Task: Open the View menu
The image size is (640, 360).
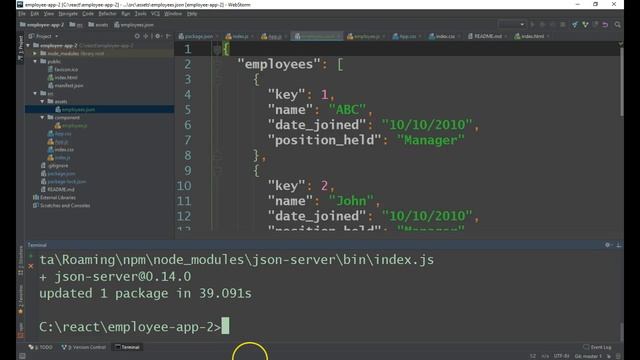Action: click(49, 14)
